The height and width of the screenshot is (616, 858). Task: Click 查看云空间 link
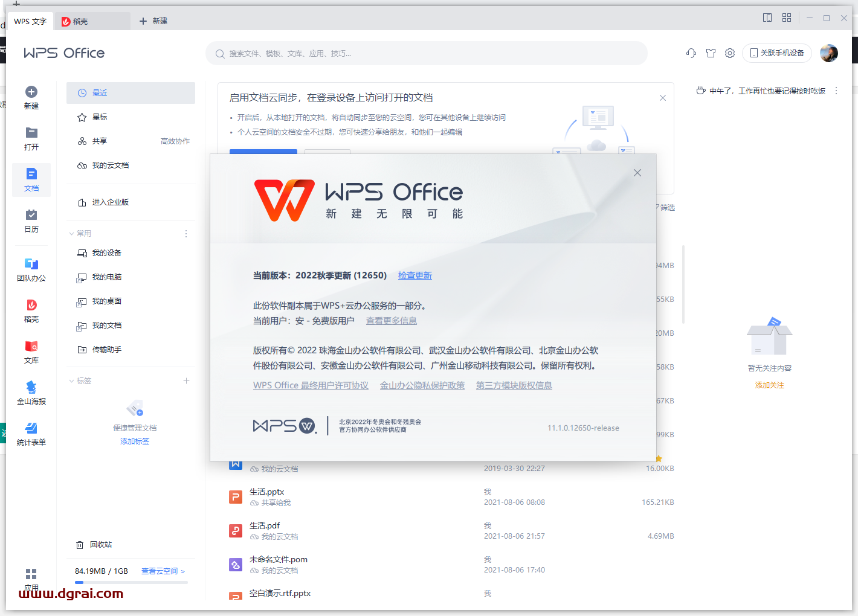[x=163, y=571]
